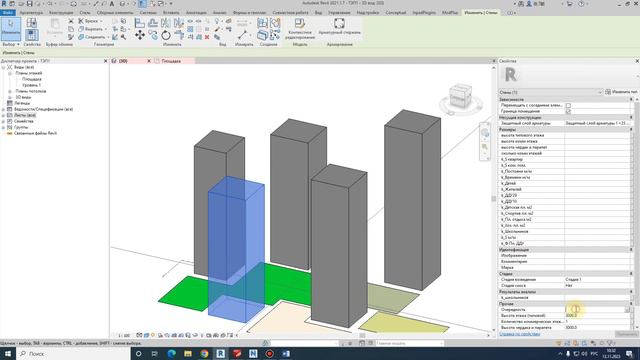Click the view scale '1 : 100' control
640x360 pixels.
(124, 335)
